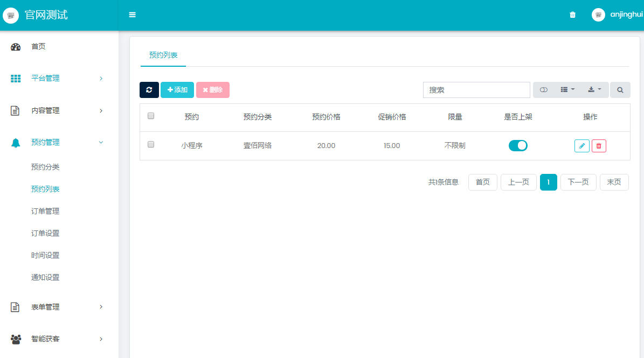The height and width of the screenshot is (358, 644).
Task: Open 订单管理 in the sidebar
Action: pos(45,211)
